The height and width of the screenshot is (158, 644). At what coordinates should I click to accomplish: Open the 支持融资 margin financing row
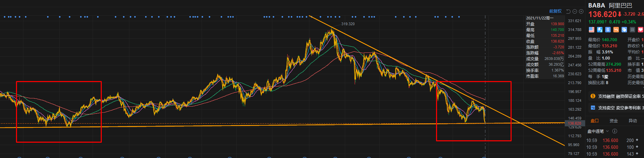(x=616, y=96)
